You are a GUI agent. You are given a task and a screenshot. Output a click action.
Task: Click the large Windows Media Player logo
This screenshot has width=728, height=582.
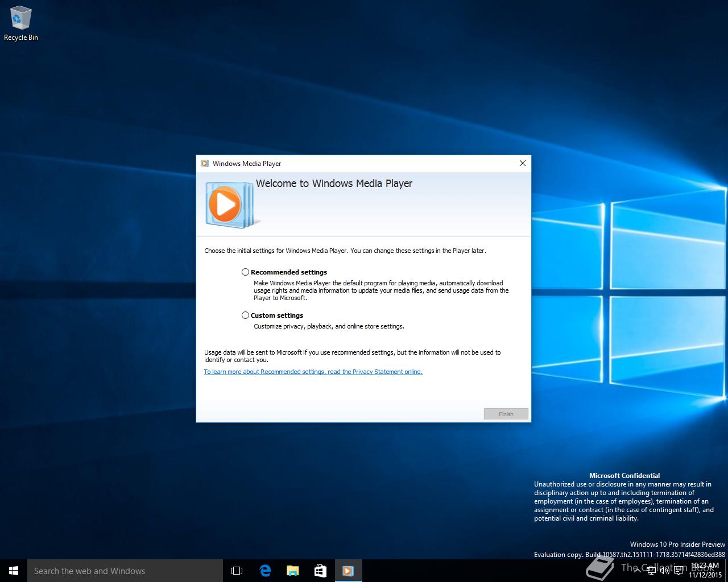click(x=233, y=204)
